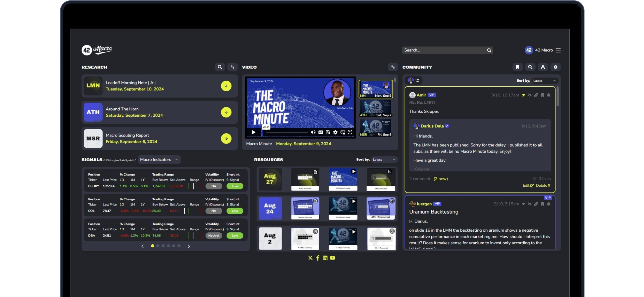The image size is (644, 297).
Task: Open 42 Macro Facebook page
Action: 318,258
